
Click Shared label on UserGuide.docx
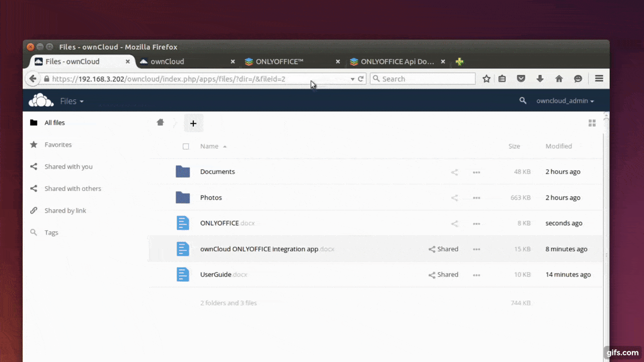point(443,275)
